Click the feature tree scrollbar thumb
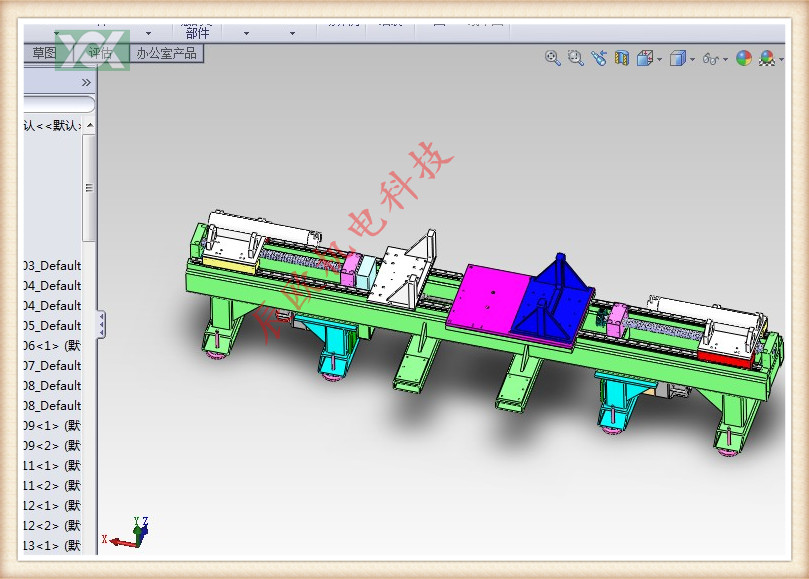The image size is (809, 579). point(89,188)
